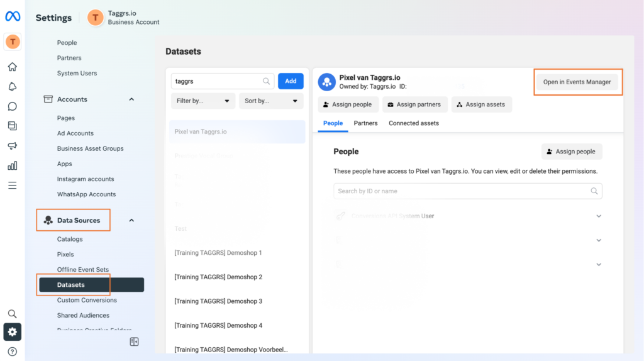Open Business Asset Groups
644x361 pixels.
[x=90, y=148]
